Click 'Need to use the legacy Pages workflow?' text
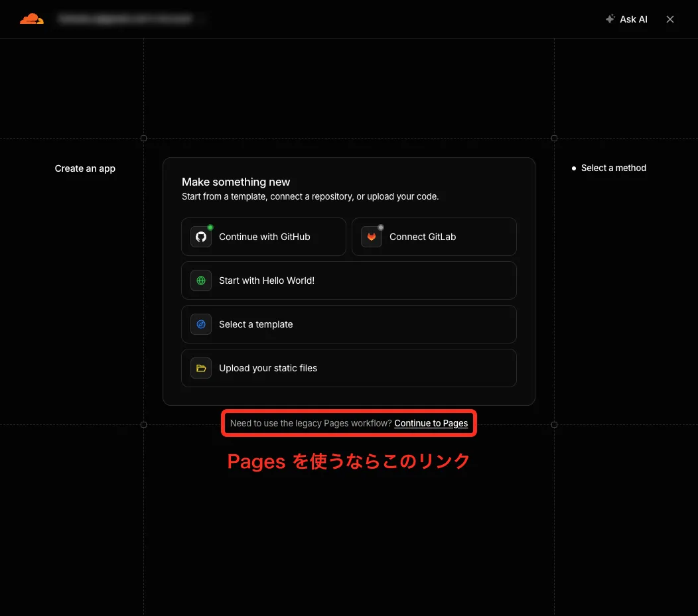This screenshot has height=616, width=698. pyautogui.click(x=311, y=423)
